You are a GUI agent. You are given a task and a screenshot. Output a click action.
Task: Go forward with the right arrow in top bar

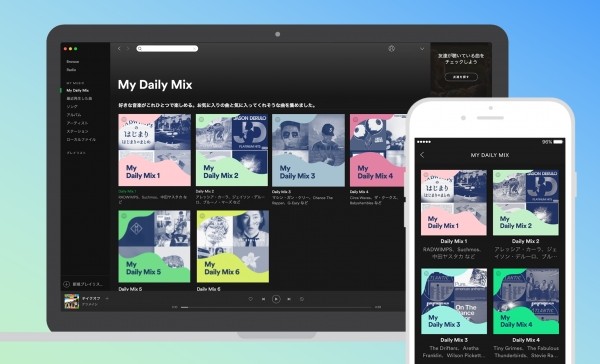coord(128,49)
